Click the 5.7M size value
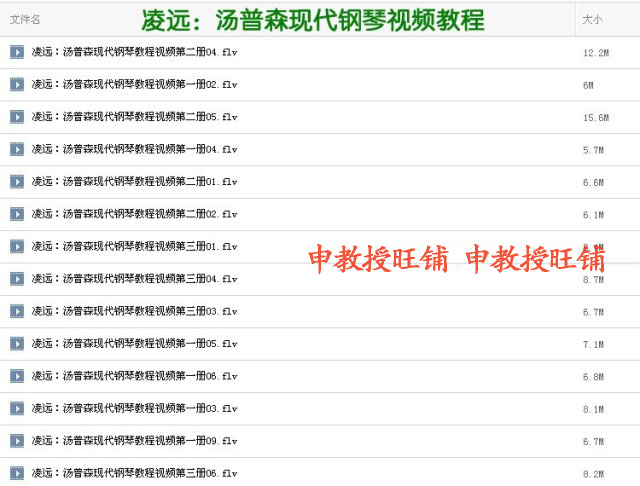This screenshot has width=640, height=486. [593, 150]
